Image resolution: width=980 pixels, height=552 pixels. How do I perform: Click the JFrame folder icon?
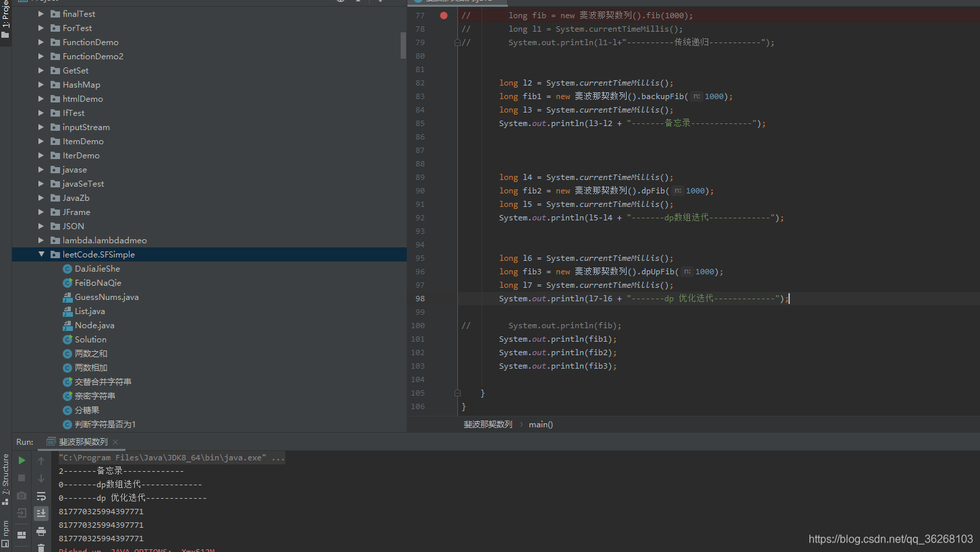(x=55, y=212)
